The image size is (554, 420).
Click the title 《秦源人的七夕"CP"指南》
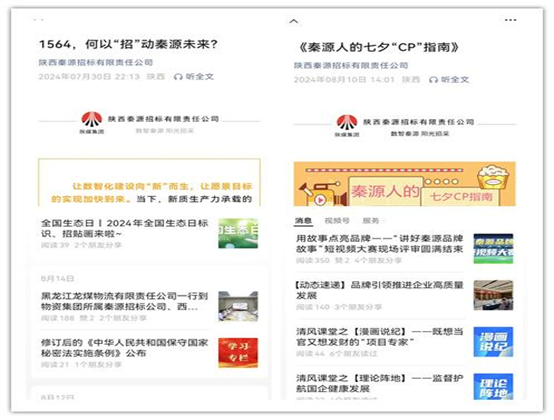coord(379,47)
